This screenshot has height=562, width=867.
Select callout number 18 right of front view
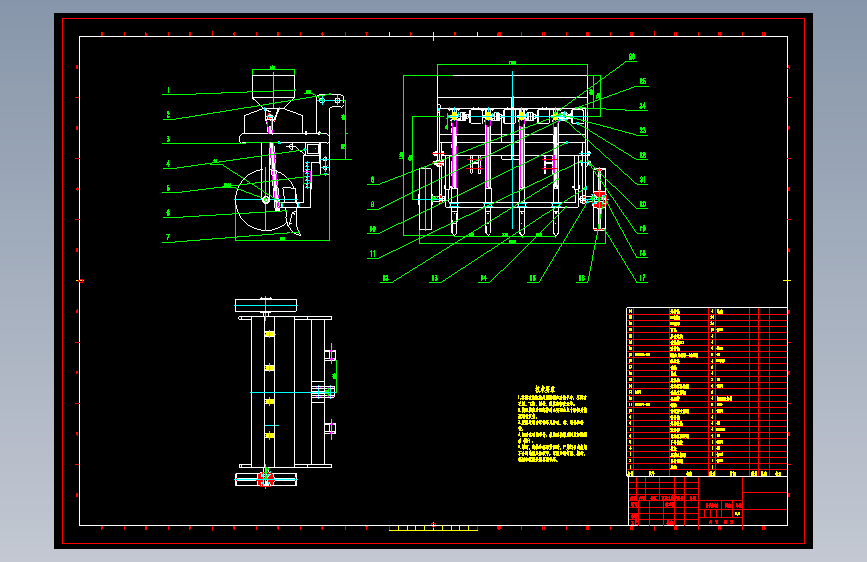[643, 253]
